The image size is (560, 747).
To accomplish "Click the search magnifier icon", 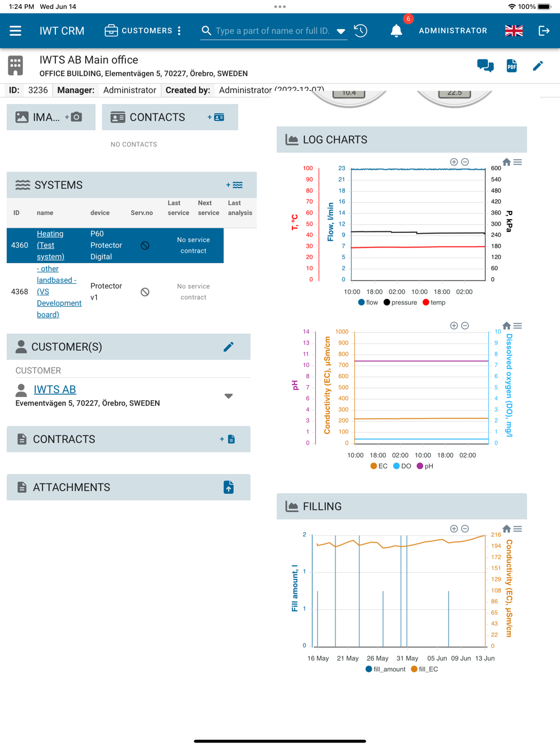I will pyautogui.click(x=206, y=31).
